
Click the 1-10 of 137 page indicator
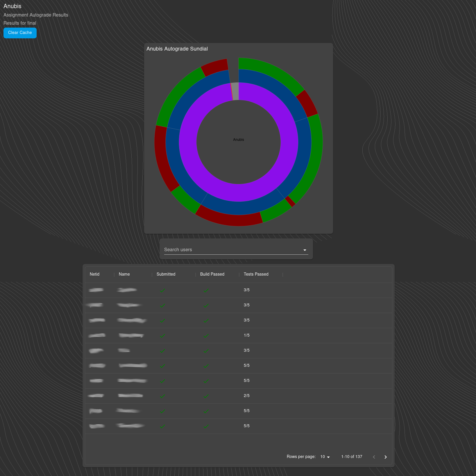352,457
